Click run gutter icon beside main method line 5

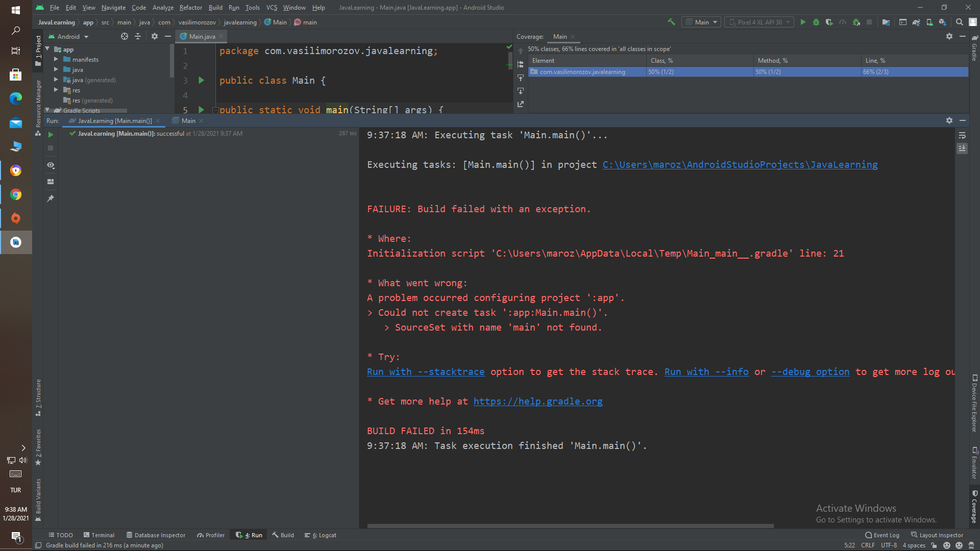[x=201, y=110]
